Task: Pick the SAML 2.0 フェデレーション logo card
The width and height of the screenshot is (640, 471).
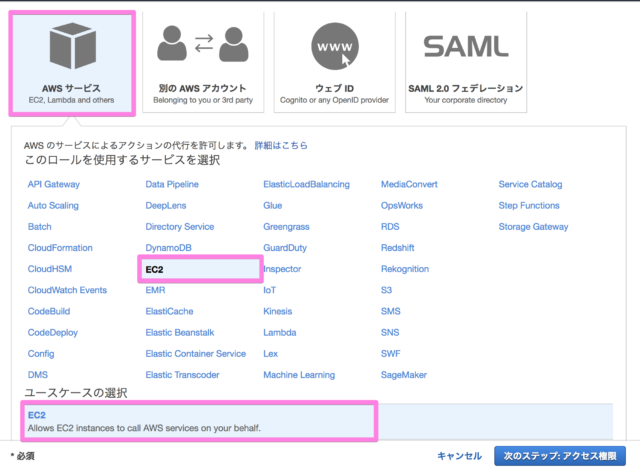Action: [466, 62]
